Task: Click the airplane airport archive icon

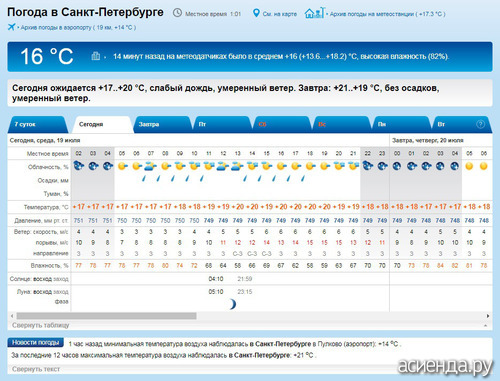Action: pyautogui.click(x=12, y=27)
